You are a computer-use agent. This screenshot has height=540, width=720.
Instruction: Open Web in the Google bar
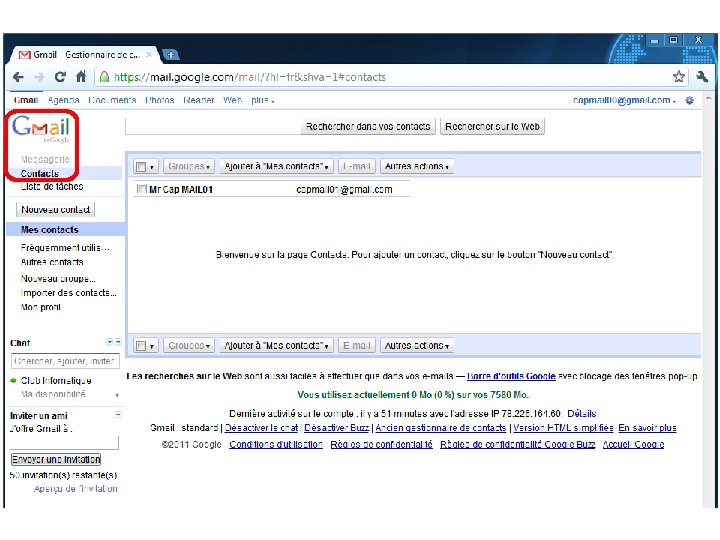pos(232,100)
